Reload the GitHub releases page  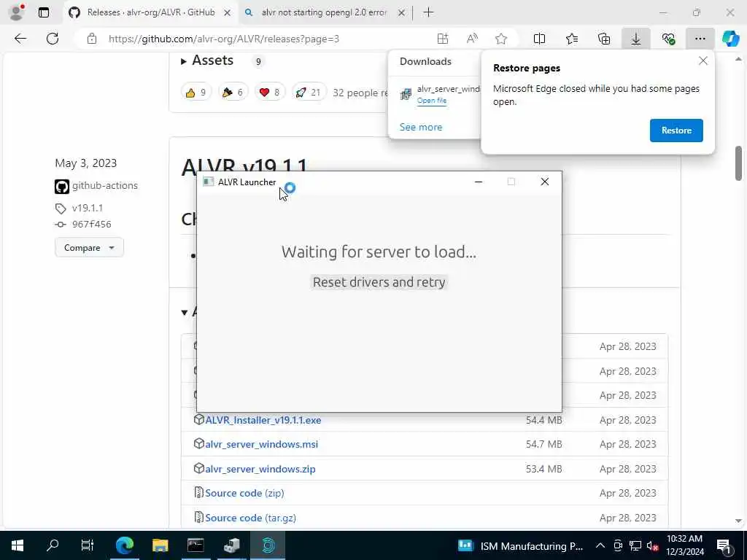[x=53, y=39]
